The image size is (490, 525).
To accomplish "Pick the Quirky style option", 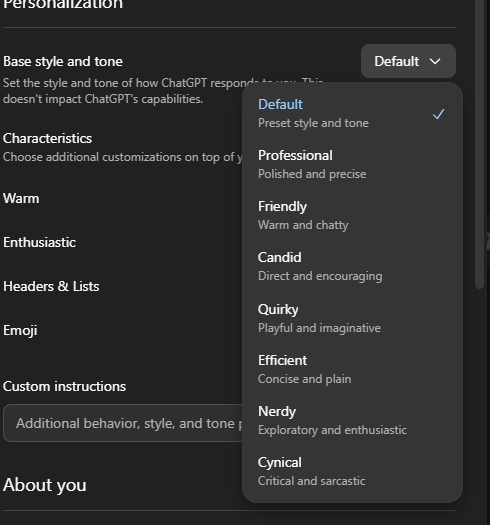I will pos(352,318).
